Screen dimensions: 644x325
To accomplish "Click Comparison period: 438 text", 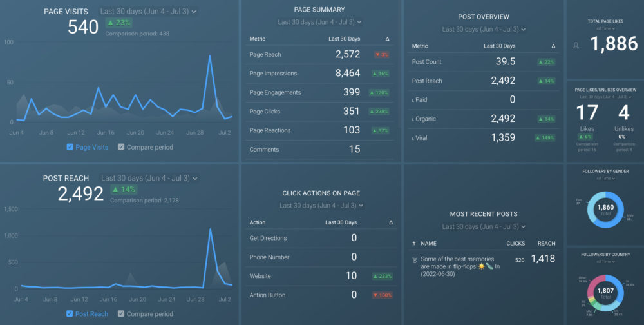I will (x=137, y=34).
